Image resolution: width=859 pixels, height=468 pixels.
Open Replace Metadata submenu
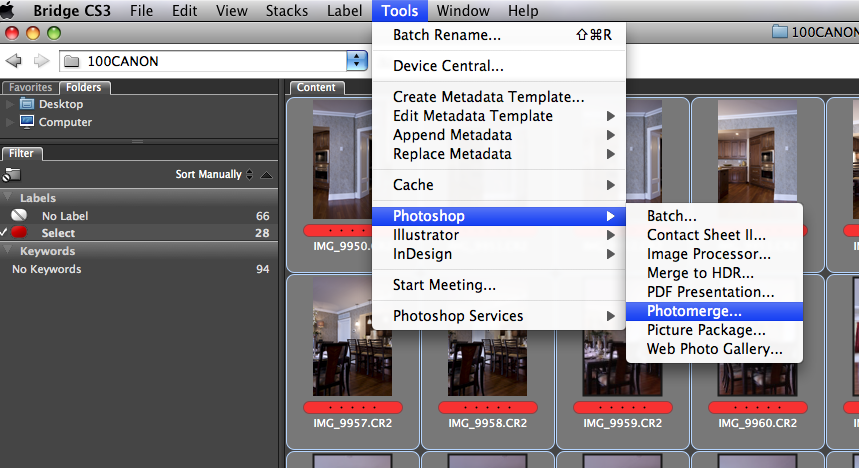tap(499, 154)
